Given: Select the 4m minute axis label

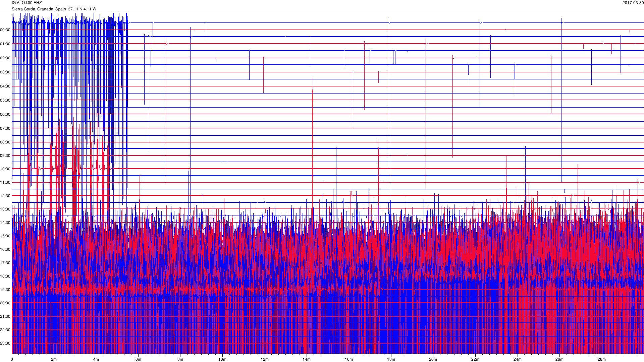Looking at the screenshot, I should point(96,359).
